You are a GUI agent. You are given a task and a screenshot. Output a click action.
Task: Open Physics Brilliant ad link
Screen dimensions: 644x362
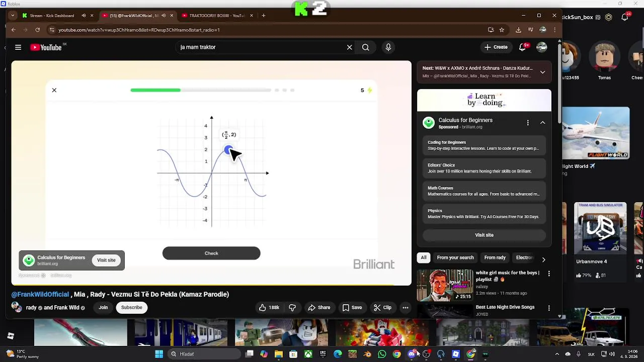click(484, 214)
